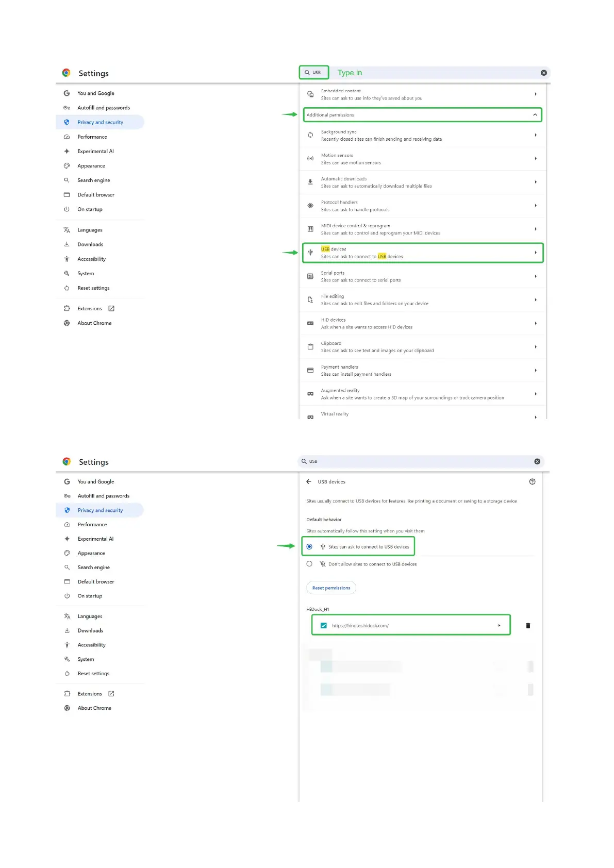Expand the hinotes.hidock.com entry arrow
Image resolution: width=614 pixels, height=868 pixels.
[x=499, y=625]
